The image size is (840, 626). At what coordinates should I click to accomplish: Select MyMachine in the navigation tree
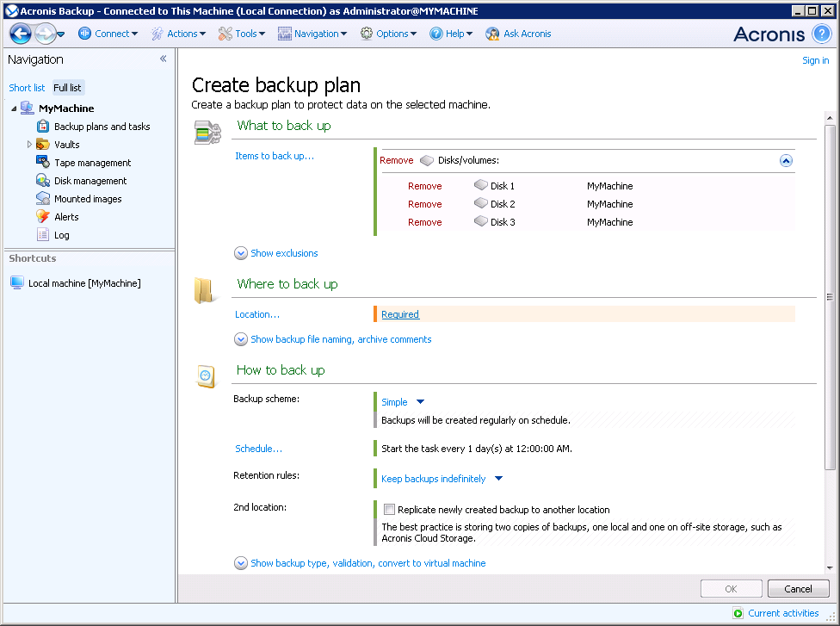pos(66,108)
